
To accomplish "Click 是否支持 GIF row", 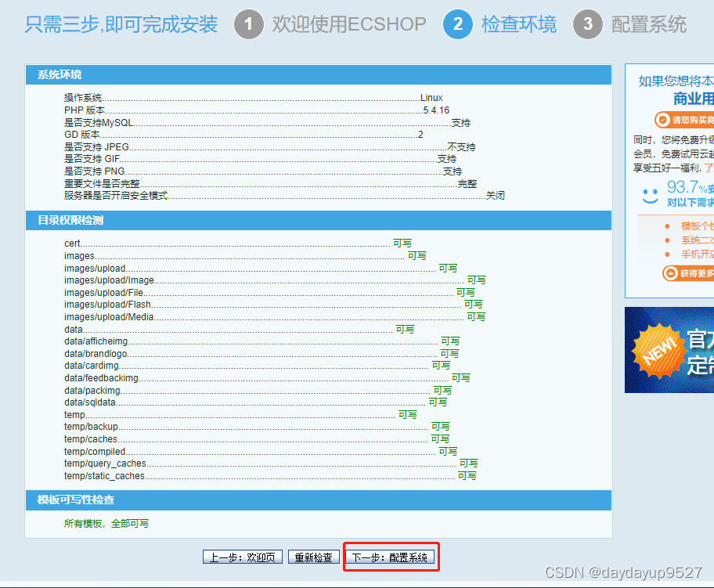I will coord(260,158).
